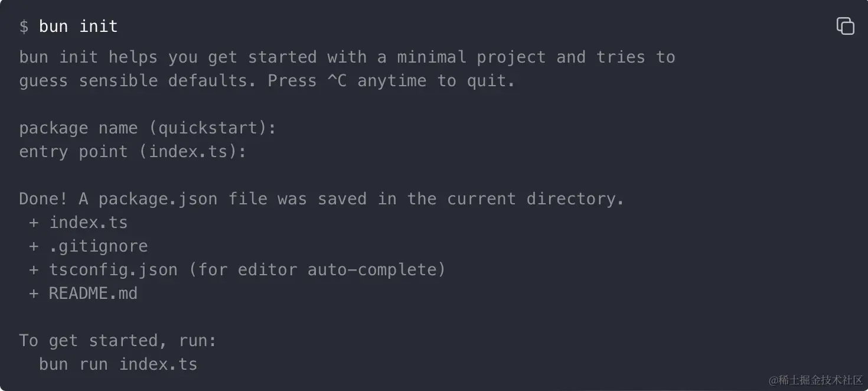Click the 'guess sensible defaults' text
Viewport: 868px width, 391px height.
click(x=138, y=81)
